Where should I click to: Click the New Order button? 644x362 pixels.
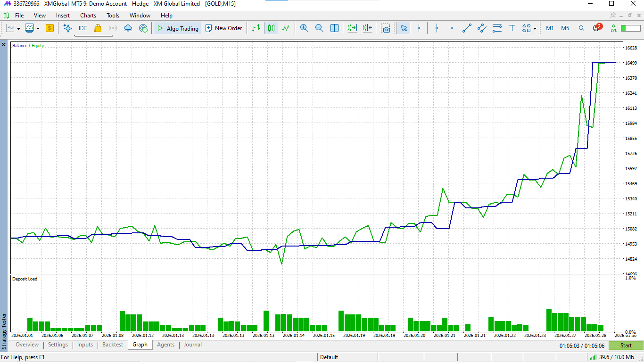[x=223, y=28]
